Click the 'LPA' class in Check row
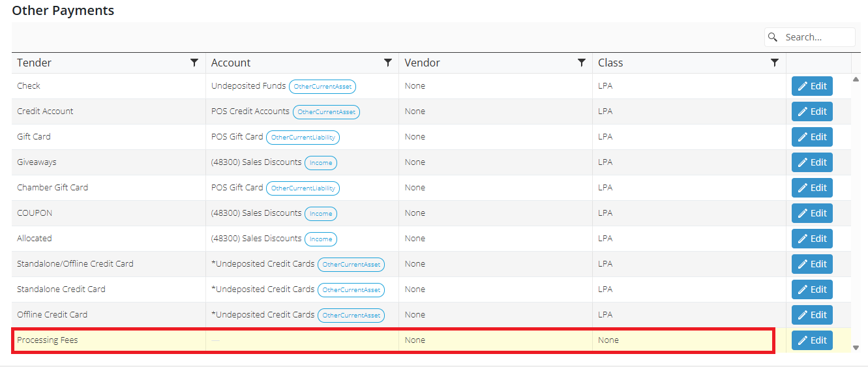This screenshot has height=369, width=868. 605,86
